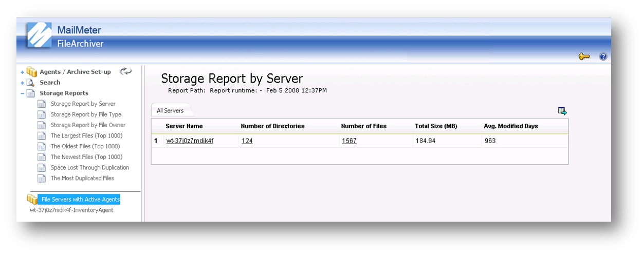Click the Agents / Archive Set-up folder icon
This screenshot has width=644, height=255.
click(32, 72)
